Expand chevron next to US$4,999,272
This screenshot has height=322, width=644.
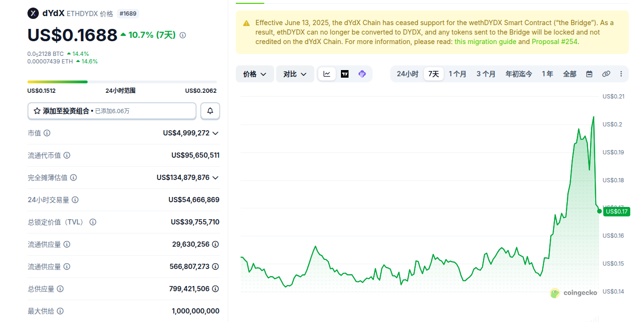[215, 134]
